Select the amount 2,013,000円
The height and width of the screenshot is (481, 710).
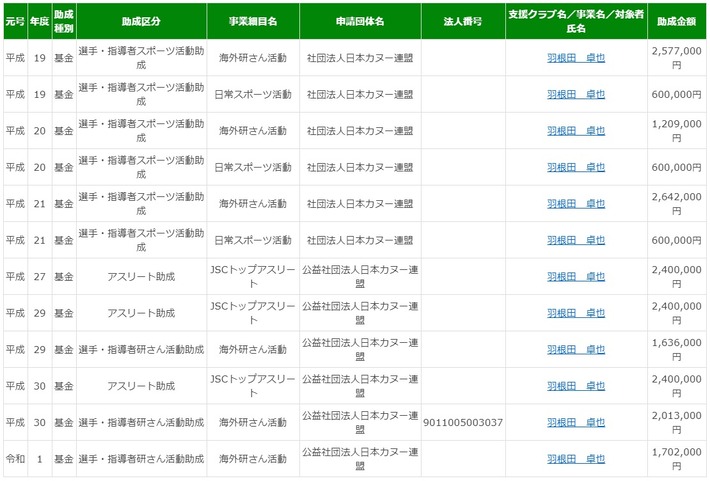tap(676, 423)
